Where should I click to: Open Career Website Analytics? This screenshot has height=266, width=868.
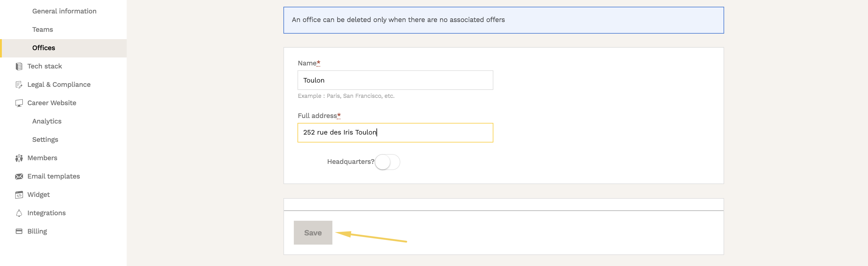pos(47,121)
